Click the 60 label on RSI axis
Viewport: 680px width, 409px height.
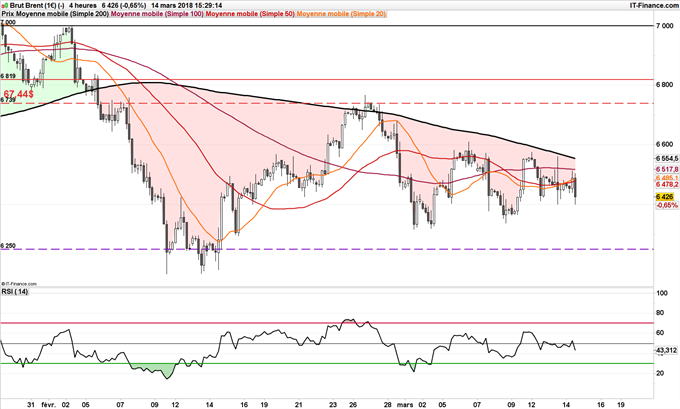pyautogui.click(x=660, y=333)
